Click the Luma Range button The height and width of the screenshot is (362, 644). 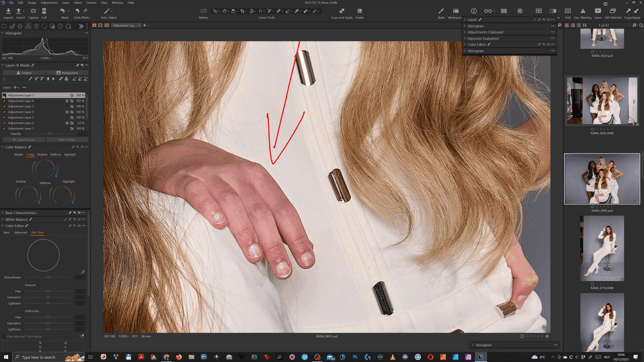click(x=24, y=140)
